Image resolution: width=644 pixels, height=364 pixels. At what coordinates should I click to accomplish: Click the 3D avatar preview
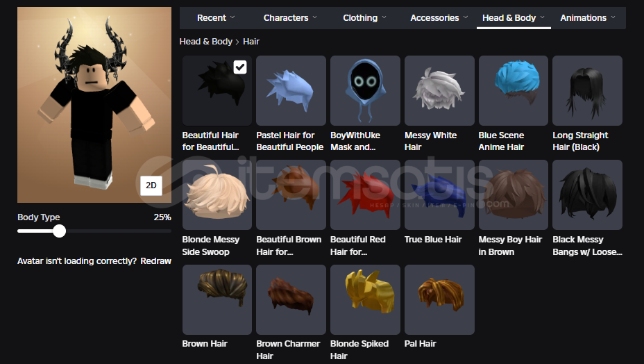tap(94, 104)
